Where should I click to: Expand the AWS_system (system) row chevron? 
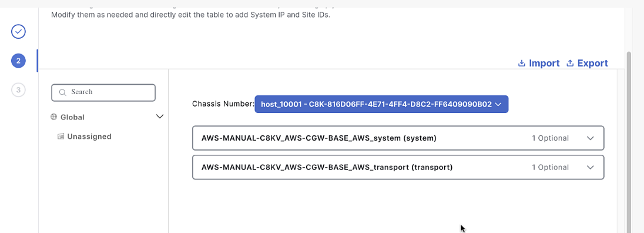[591, 138]
